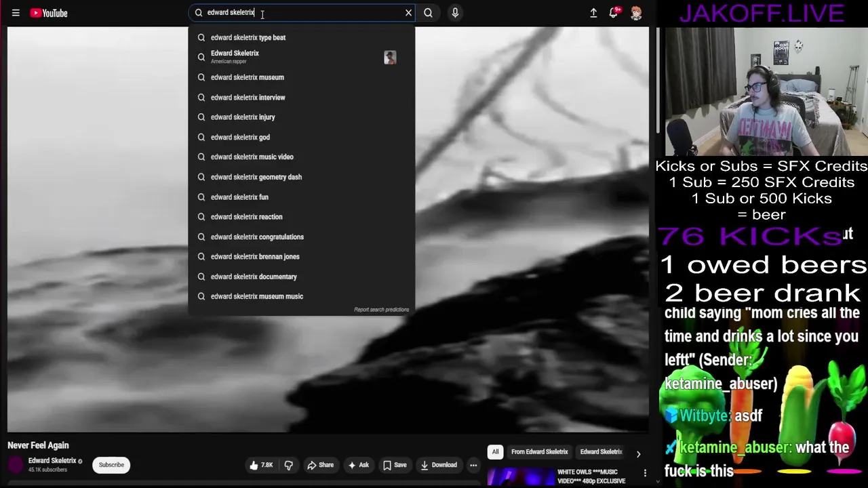Screen dimensions: 868x488
Task: Open the Edward Skeletrix channel name
Action: click(x=52, y=461)
